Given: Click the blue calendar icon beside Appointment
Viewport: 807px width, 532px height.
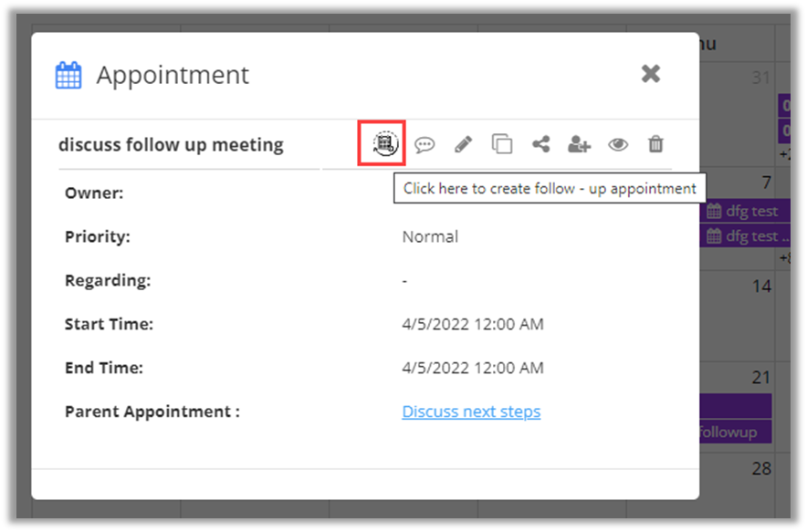Looking at the screenshot, I should click(68, 75).
